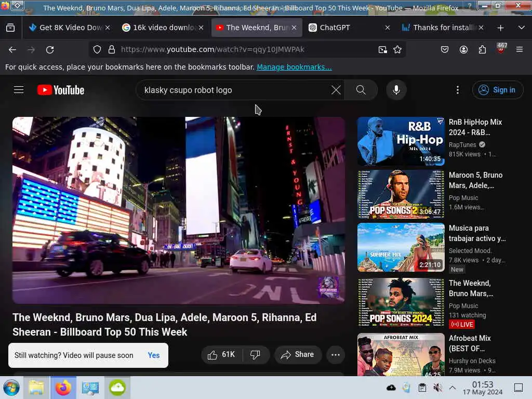Close the Thanks for installing tab
Screen dimensions: 532x399
[481, 28]
